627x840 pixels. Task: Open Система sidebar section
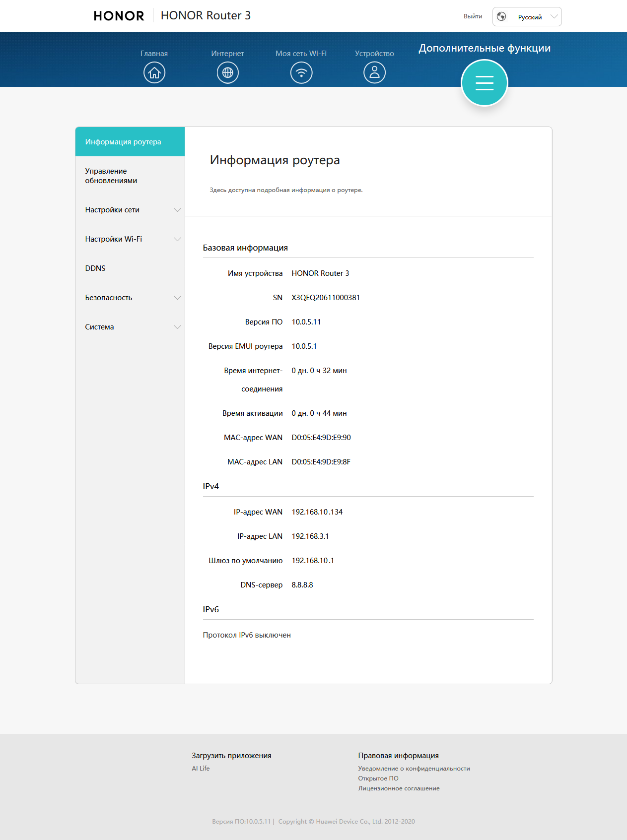130,327
